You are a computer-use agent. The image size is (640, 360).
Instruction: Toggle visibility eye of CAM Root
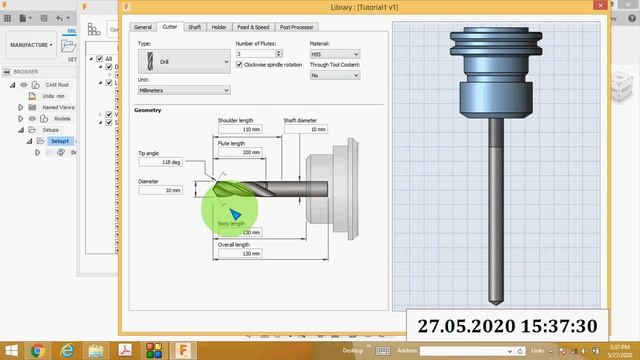point(24,85)
